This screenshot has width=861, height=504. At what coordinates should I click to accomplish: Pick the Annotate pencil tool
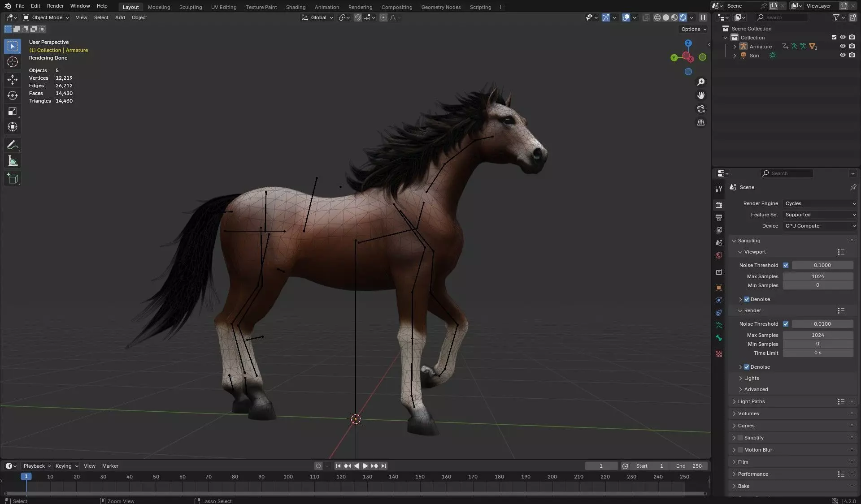click(x=13, y=145)
